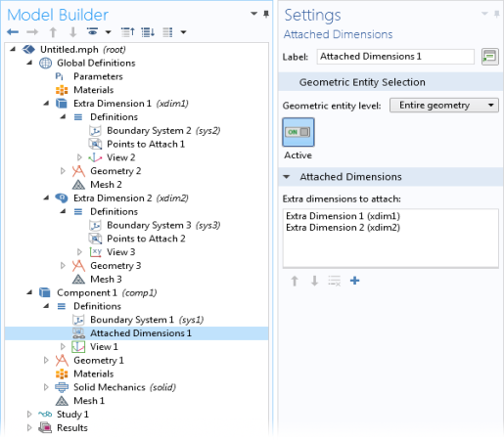Image resolution: width=504 pixels, height=440 pixels.
Task: Select the View 3 xy icon
Action: (95, 252)
